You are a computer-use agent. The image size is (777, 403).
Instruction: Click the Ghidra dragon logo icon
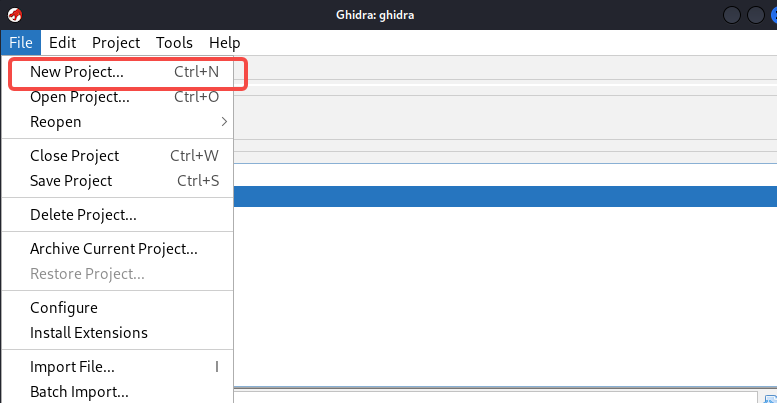15,15
